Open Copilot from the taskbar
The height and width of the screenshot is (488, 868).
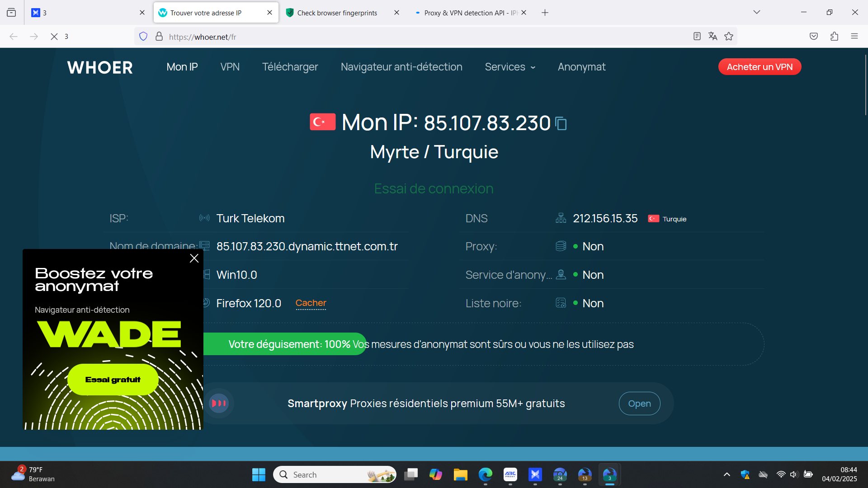435,474
